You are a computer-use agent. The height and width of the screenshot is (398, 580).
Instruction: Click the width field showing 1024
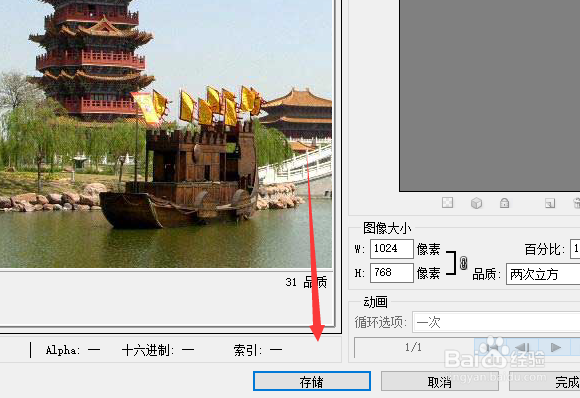point(391,249)
